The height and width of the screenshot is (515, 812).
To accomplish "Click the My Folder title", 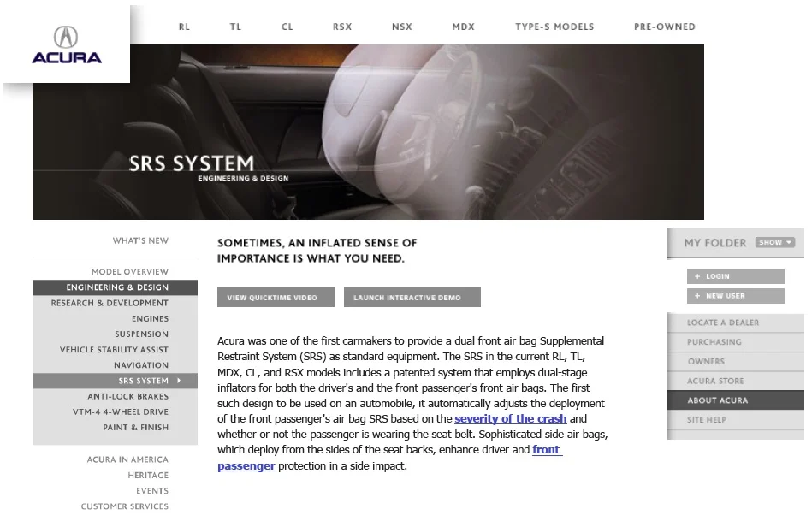I will 715,243.
